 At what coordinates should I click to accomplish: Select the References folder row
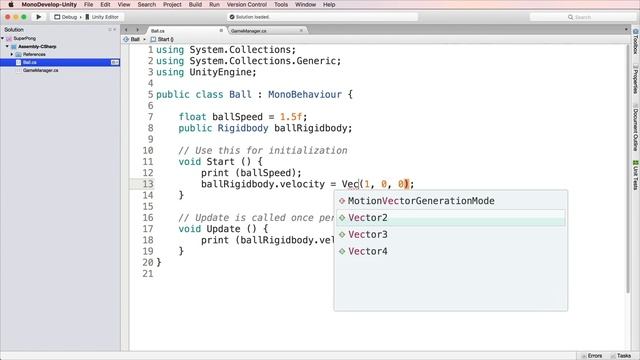coord(34,54)
